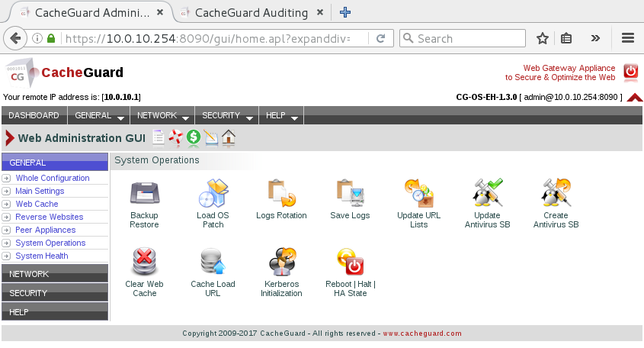
Task: Switch to the CacheGuard Auditing tab
Action: (252, 13)
